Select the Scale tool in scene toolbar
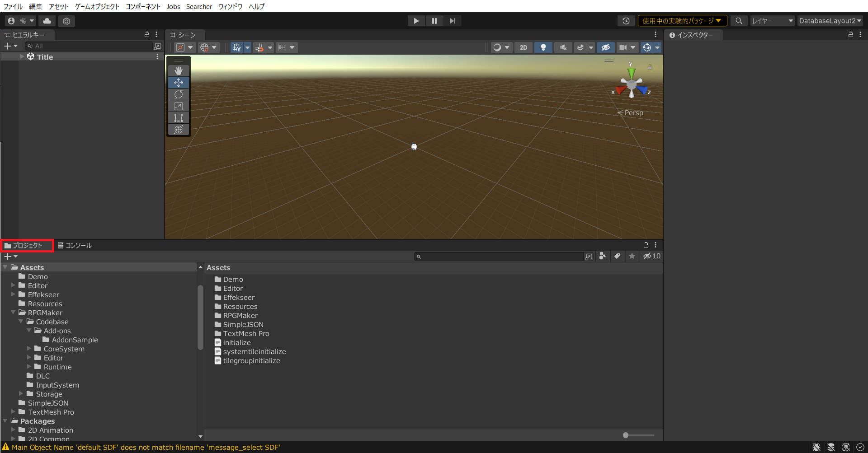This screenshot has height=453, width=868. [x=179, y=106]
